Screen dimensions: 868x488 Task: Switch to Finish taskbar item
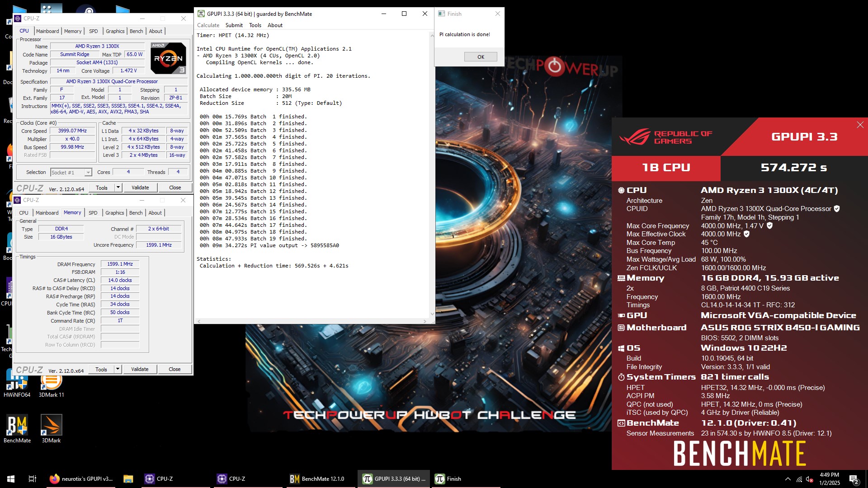coord(466,479)
